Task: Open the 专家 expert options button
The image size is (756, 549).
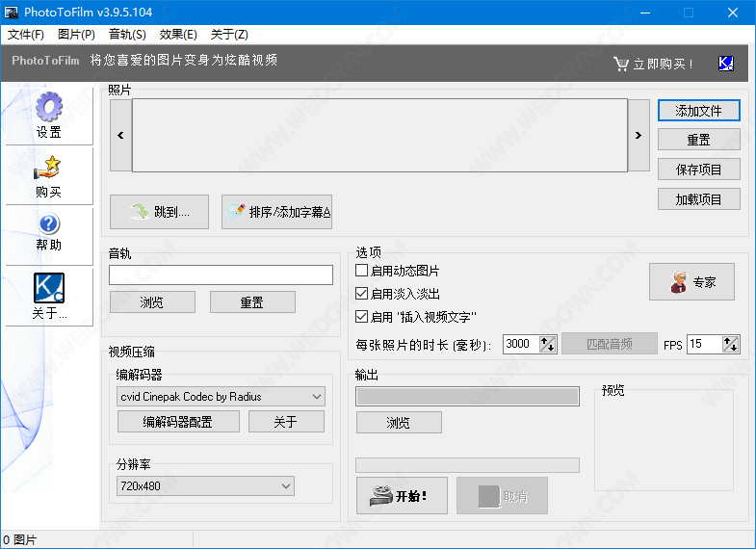Action: 691,282
